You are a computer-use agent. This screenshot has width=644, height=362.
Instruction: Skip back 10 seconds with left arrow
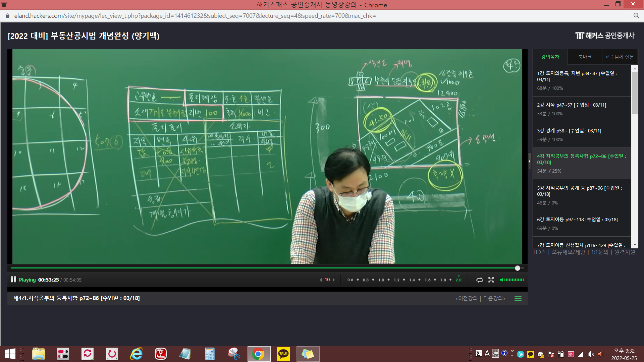321,280
